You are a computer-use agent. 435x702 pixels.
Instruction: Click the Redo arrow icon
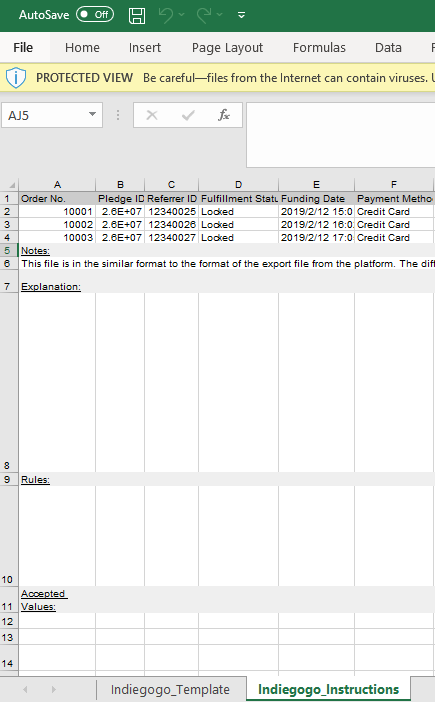[x=204, y=15]
